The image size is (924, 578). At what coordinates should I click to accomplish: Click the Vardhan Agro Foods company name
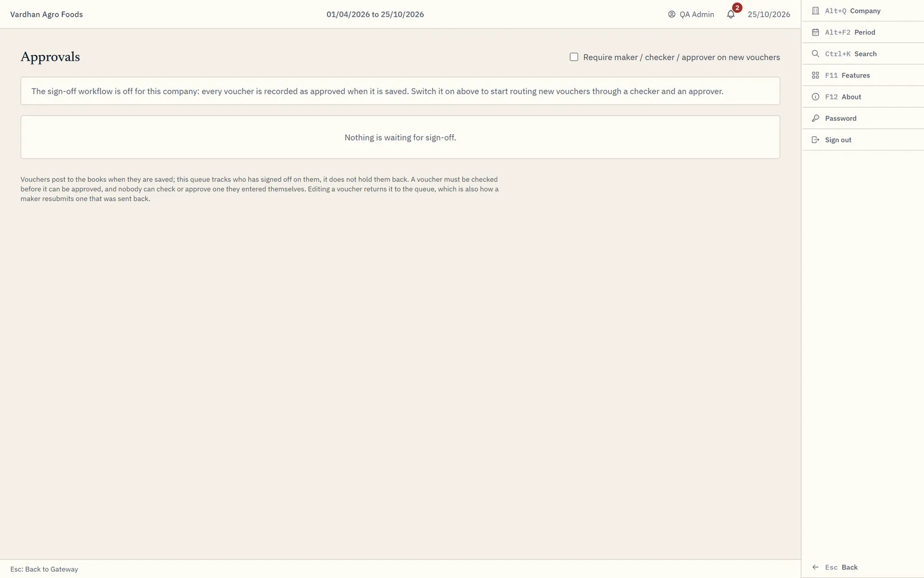(47, 14)
